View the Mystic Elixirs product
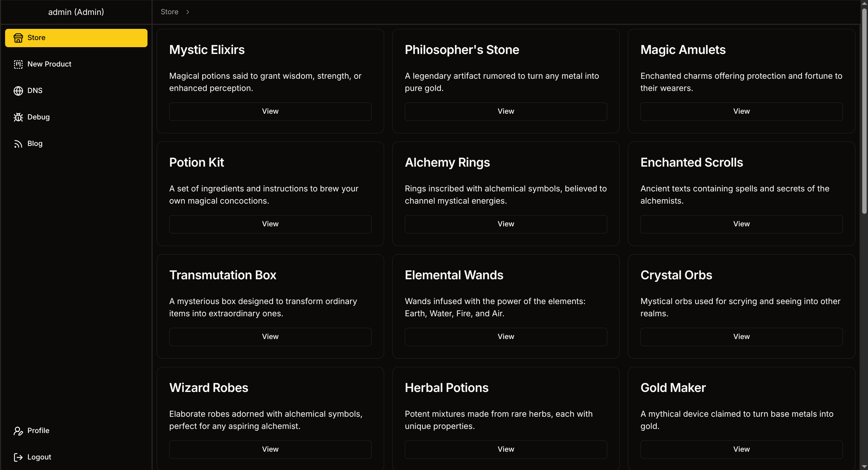Viewport: 868px width, 470px height. point(270,111)
